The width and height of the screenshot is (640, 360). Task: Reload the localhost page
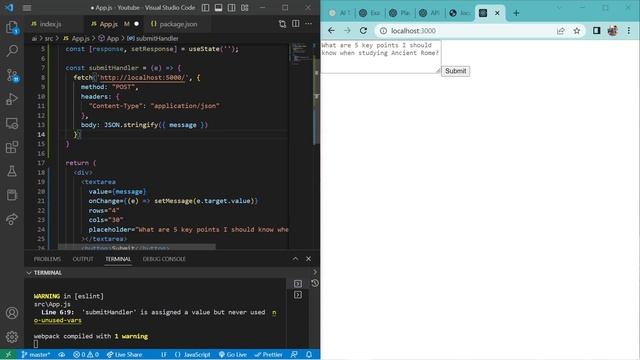363,31
